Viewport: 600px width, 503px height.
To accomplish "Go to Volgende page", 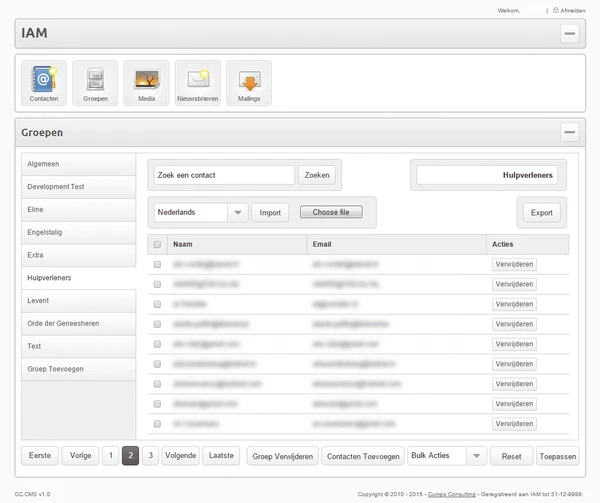I will click(x=181, y=456).
